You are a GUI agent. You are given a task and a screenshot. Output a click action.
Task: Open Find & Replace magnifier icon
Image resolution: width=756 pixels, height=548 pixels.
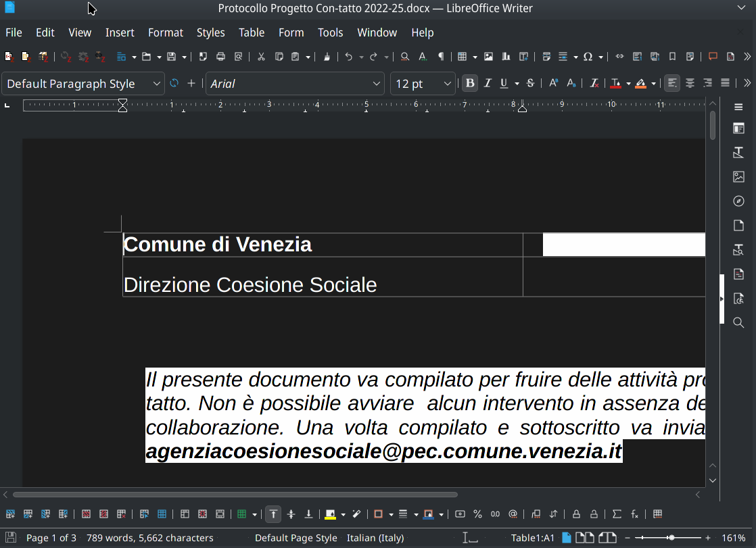[405, 57]
